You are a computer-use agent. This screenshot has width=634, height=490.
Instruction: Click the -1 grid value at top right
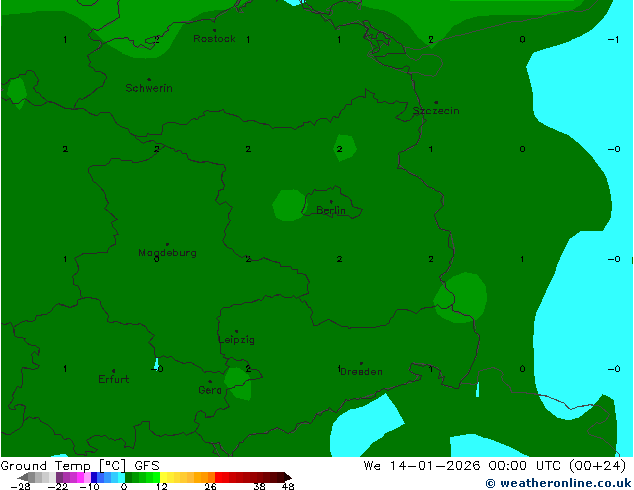point(613,39)
